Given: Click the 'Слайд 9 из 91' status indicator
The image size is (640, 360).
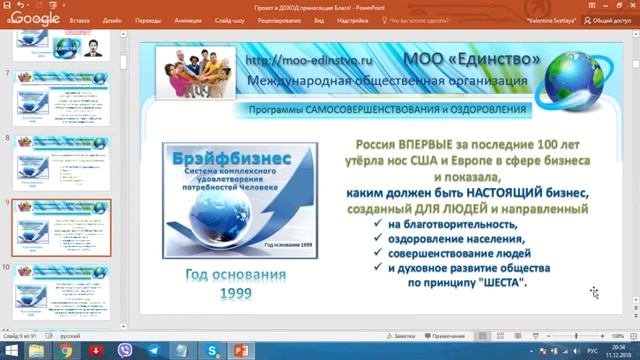Looking at the screenshot, I should click(20, 336).
